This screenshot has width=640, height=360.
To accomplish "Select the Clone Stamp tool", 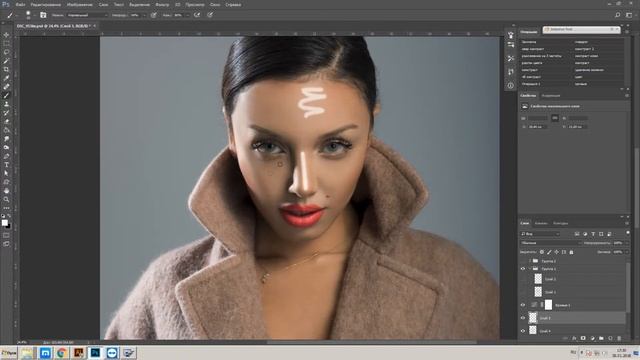I will tap(6, 104).
